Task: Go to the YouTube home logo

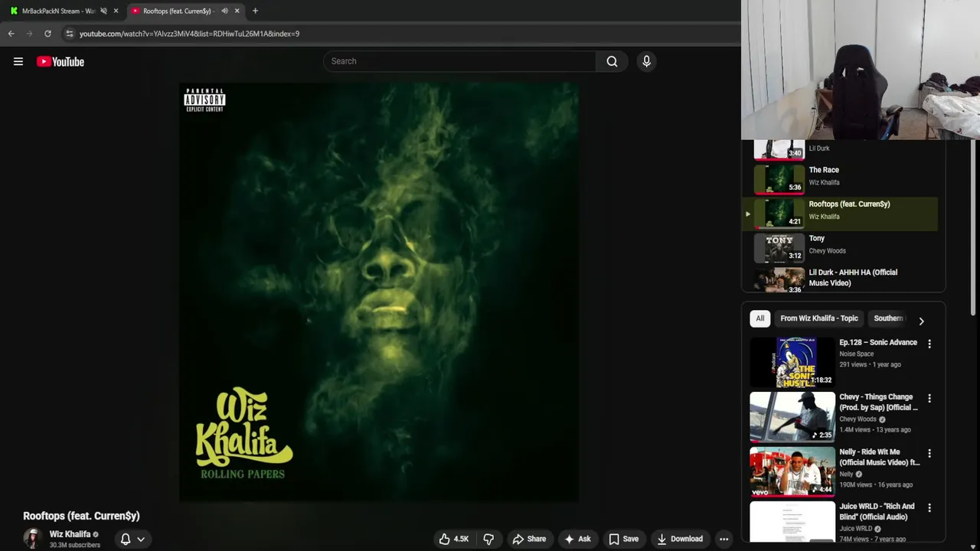Action: pyautogui.click(x=60, y=62)
